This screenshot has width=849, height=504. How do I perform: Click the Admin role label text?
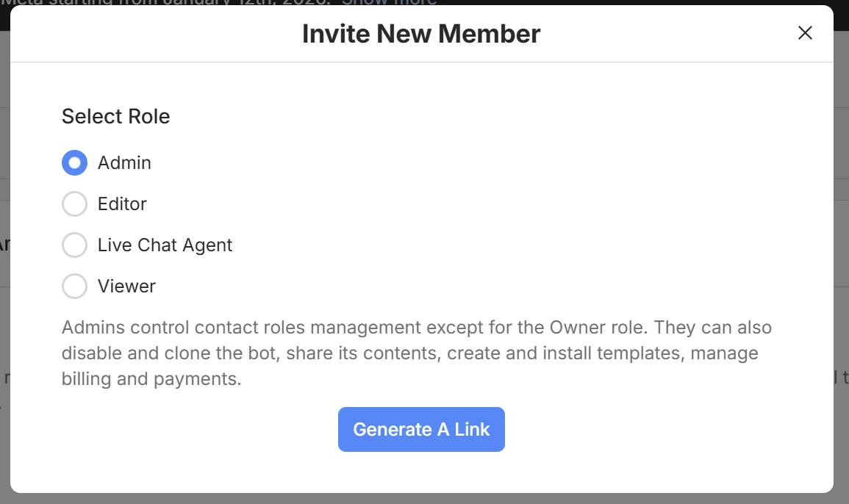click(x=124, y=162)
